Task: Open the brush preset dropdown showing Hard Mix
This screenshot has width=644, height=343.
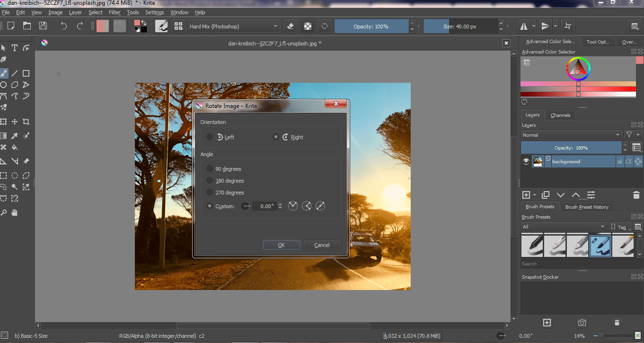Action: [234, 26]
